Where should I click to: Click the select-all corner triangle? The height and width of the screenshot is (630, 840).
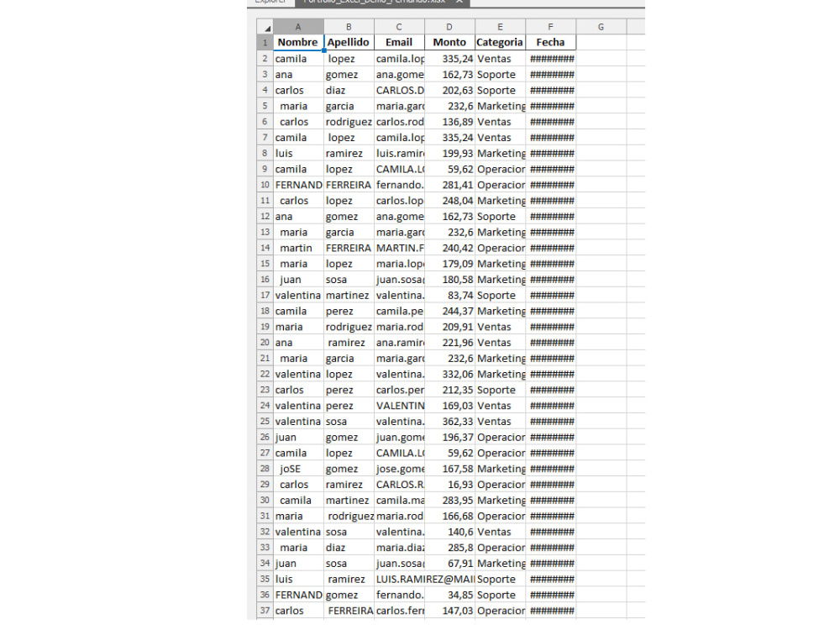point(265,27)
